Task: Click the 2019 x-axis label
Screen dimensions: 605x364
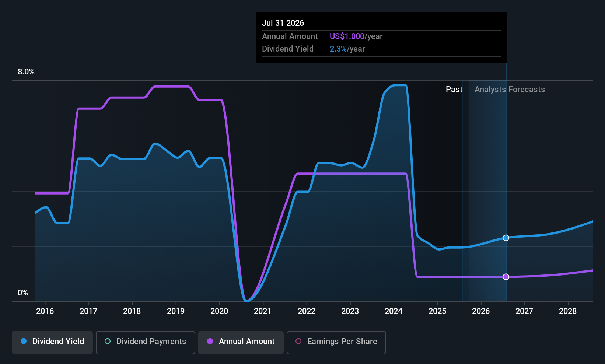Action: click(x=176, y=311)
